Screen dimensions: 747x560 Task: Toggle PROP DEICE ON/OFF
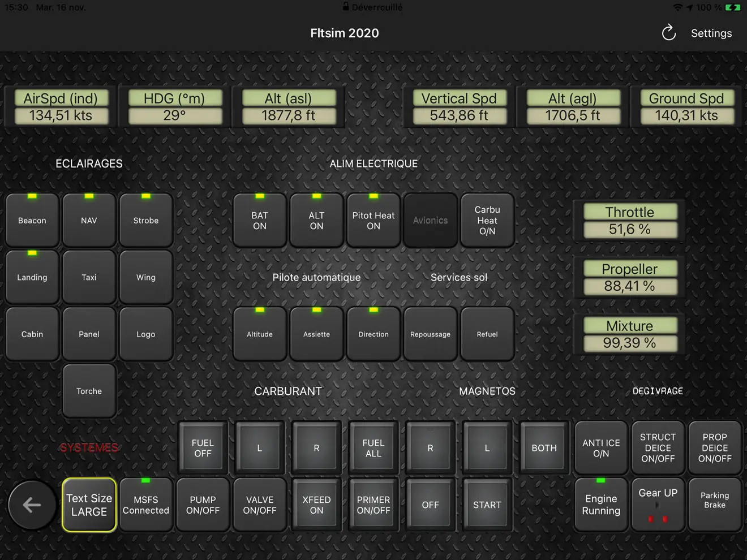tap(715, 448)
